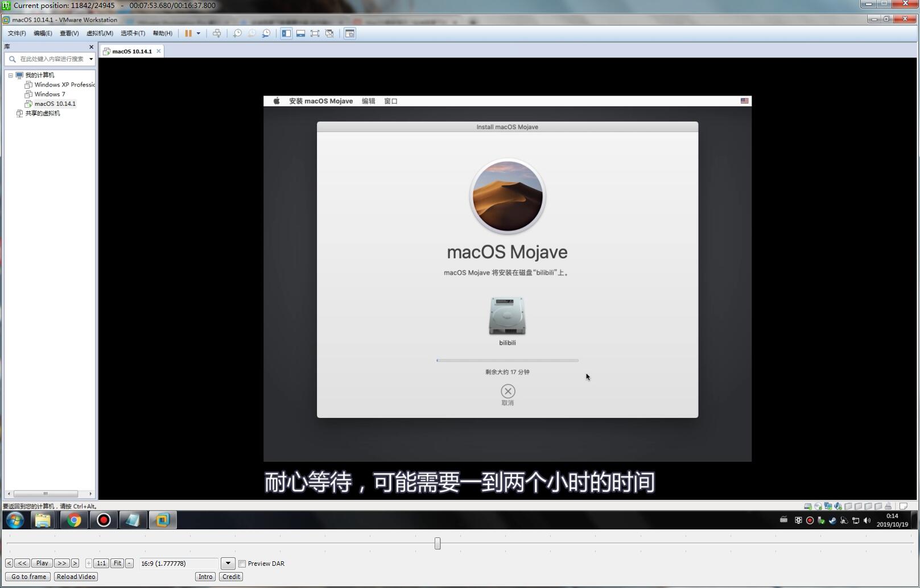The height and width of the screenshot is (588, 920).
Task: Open the 编辑(E) menu in VMware
Action: coord(43,34)
